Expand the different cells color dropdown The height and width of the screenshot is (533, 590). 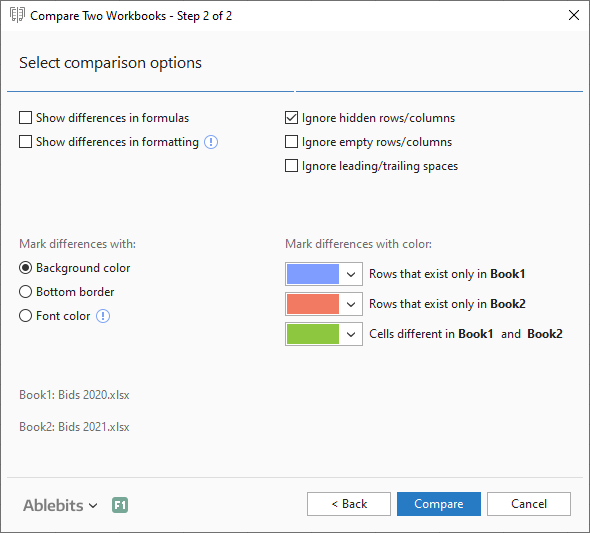[x=351, y=334]
